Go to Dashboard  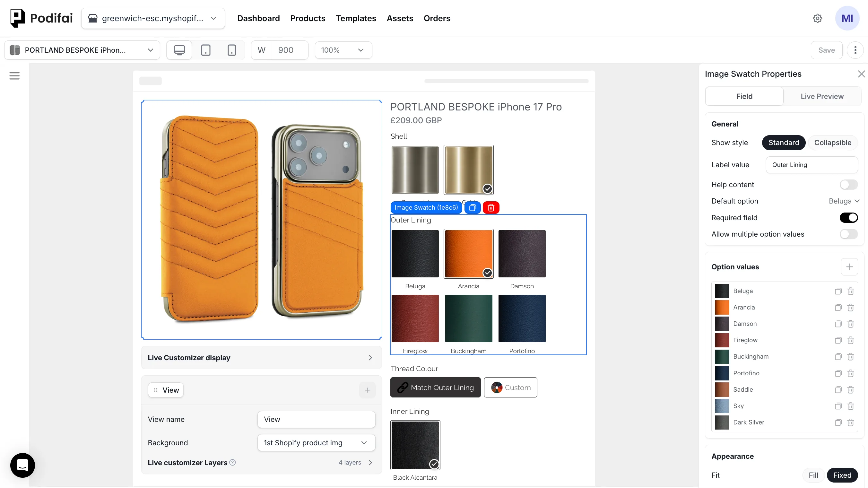[258, 18]
